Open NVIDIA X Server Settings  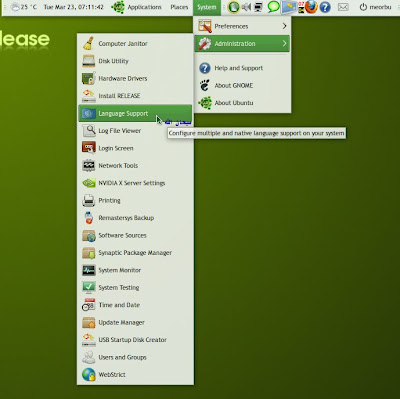(x=135, y=183)
